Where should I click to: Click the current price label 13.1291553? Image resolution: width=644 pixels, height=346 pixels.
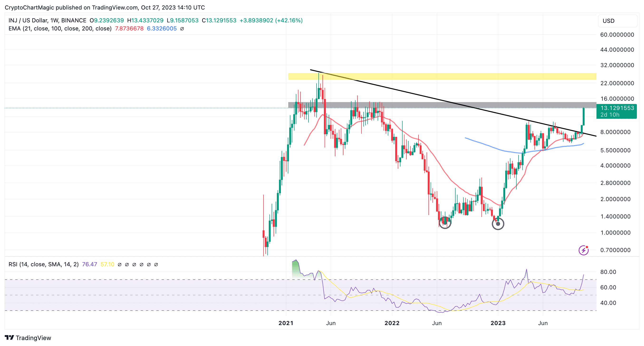tap(616, 111)
